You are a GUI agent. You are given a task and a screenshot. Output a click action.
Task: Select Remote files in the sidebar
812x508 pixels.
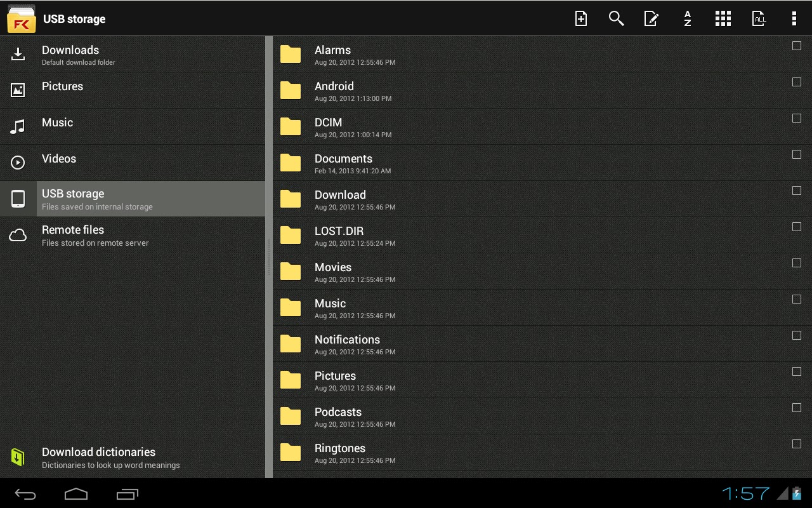pyautogui.click(x=133, y=236)
